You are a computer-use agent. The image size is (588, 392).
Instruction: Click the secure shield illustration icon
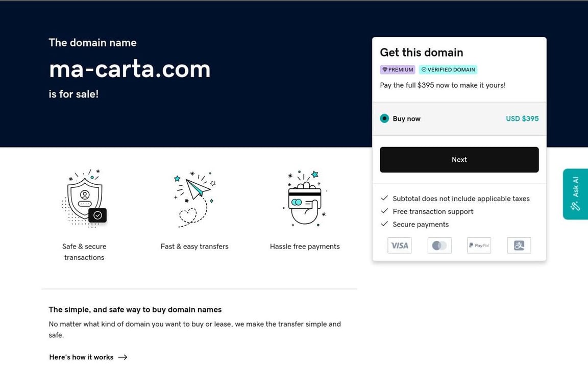pos(85,198)
